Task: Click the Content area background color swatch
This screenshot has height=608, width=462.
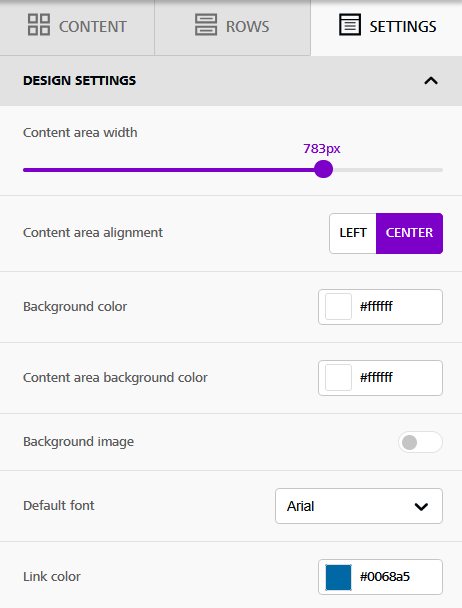Action: [338, 378]
